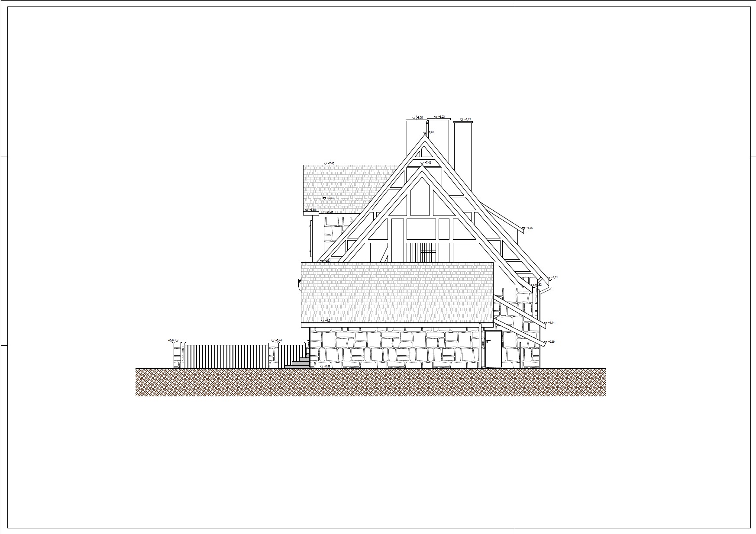Image resolution: width=756 pixels, height=534 pixels.
Task: Select the balcony railing inside the gable
Action: tap(421, 253)
